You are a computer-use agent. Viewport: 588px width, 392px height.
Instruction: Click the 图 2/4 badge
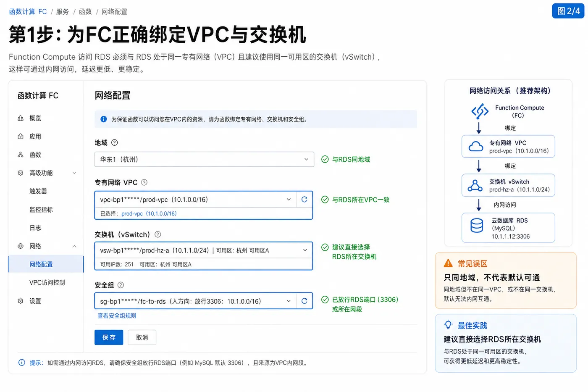(x=568, y=11)
